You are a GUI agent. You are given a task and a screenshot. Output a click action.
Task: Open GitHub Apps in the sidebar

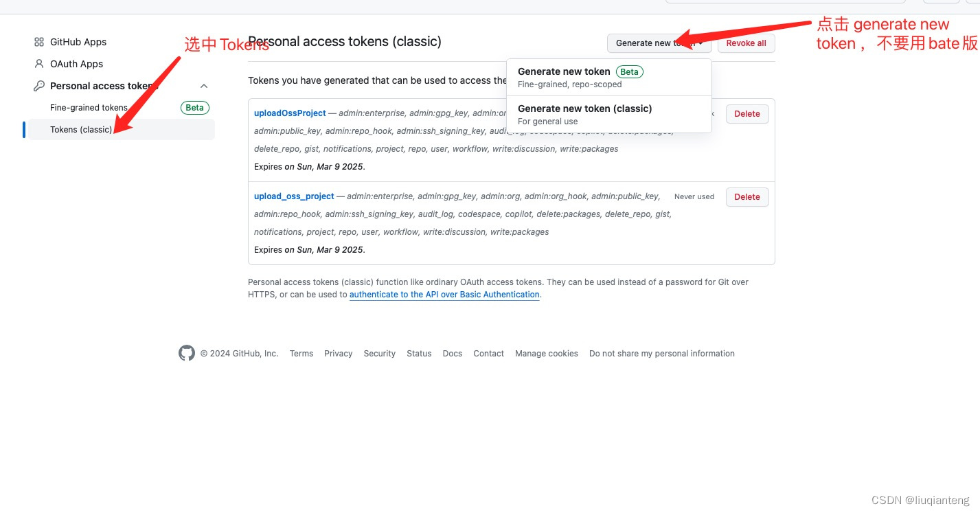(x=78, y=42)
